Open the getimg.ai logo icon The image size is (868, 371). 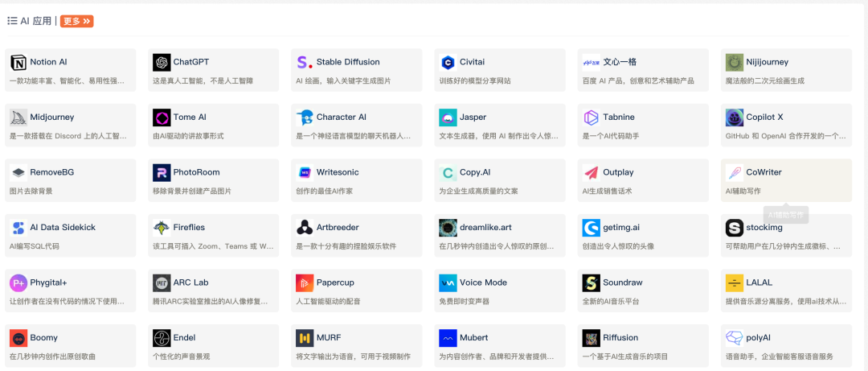(592, 228)
